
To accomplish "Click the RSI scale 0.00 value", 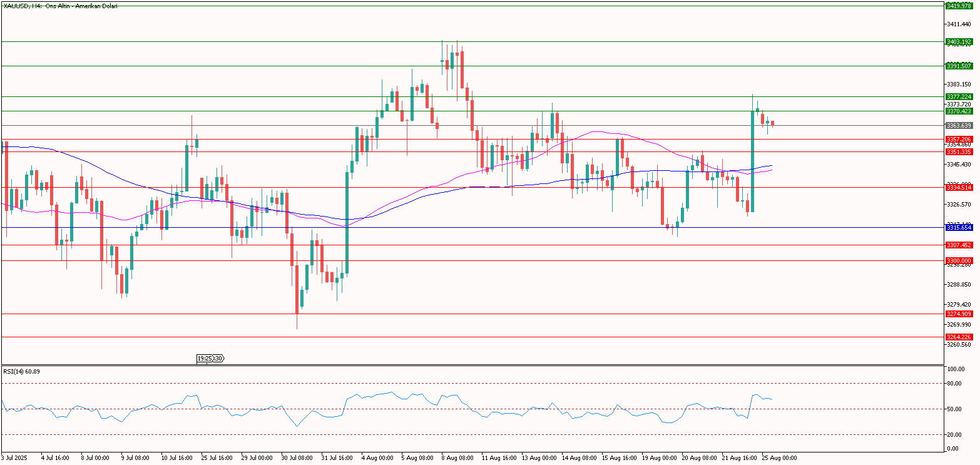I will point(954,448).
